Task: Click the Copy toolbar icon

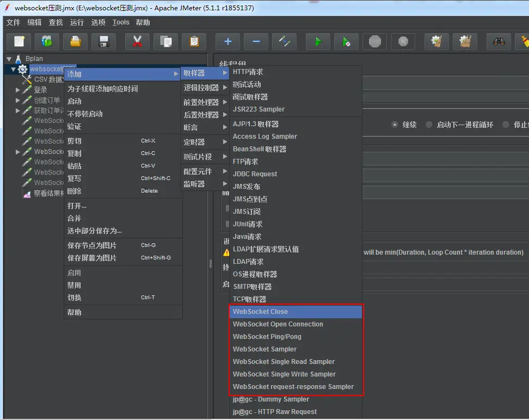Action: [165, 41]
